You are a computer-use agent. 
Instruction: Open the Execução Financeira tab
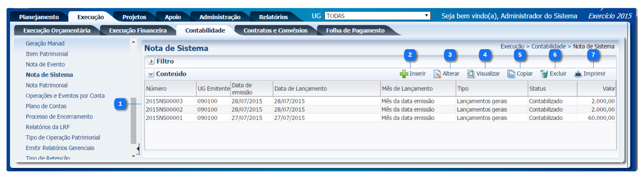click(137, 30)
